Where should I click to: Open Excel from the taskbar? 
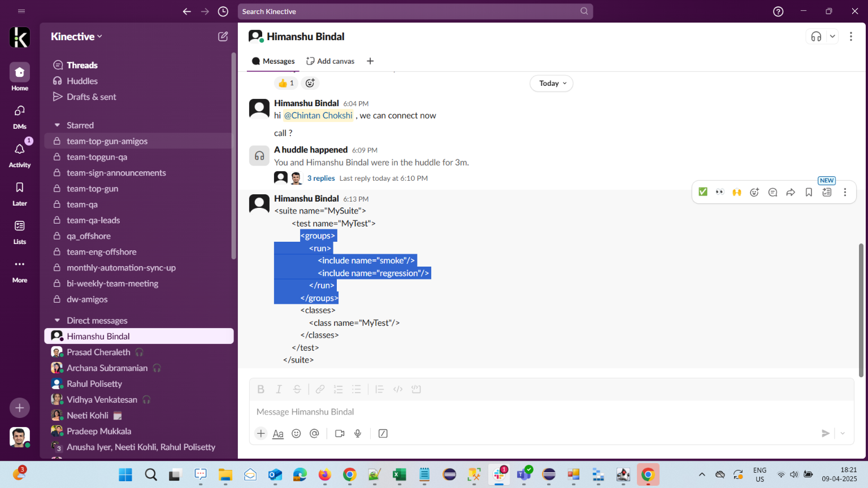point(400,474)
